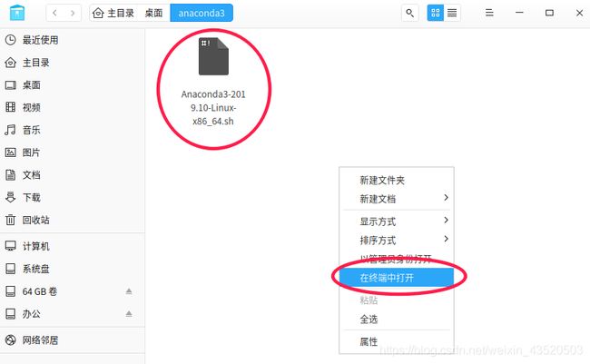This screenshot has width=590, height=364.
Task: Open 下载 in sidebar
Action: 73,197
